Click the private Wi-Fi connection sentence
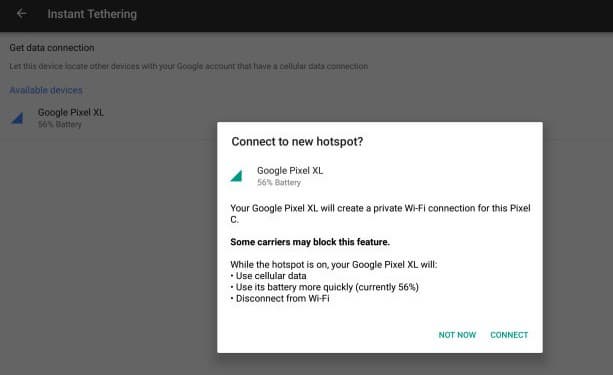The width and height of the screenshot is (613, 375). tap(380, 214)
